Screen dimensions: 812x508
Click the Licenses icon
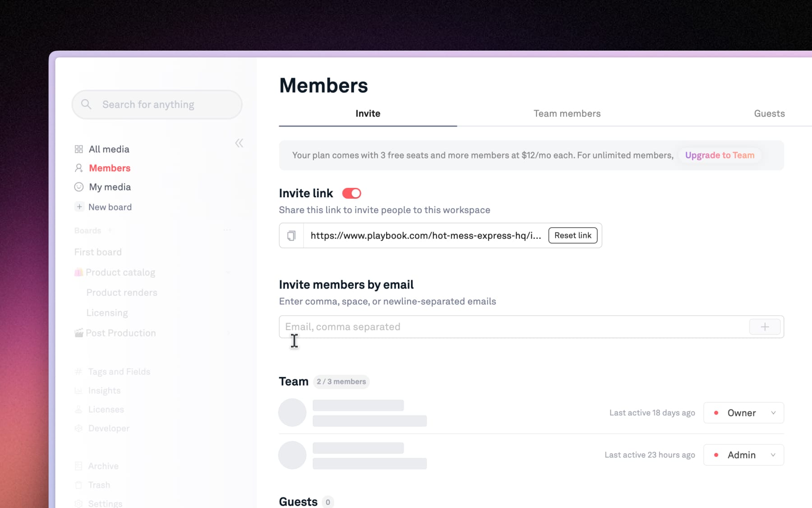point(78,410)
